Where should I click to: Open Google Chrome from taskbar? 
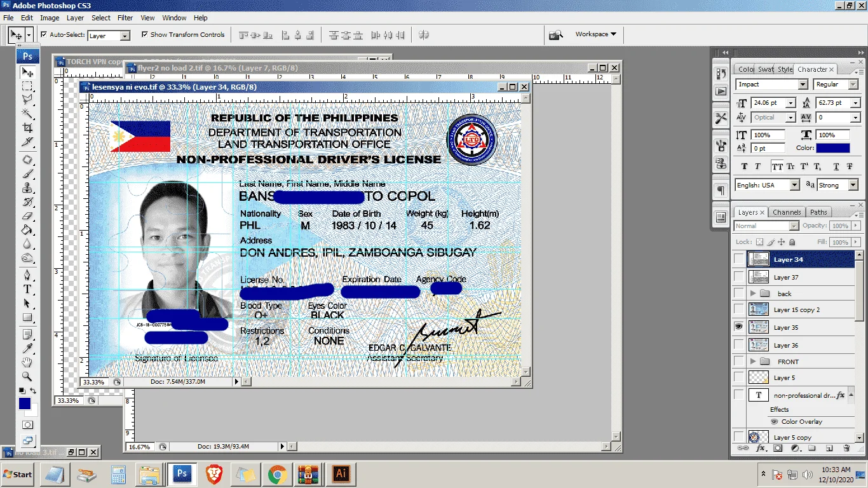[277, 474]
